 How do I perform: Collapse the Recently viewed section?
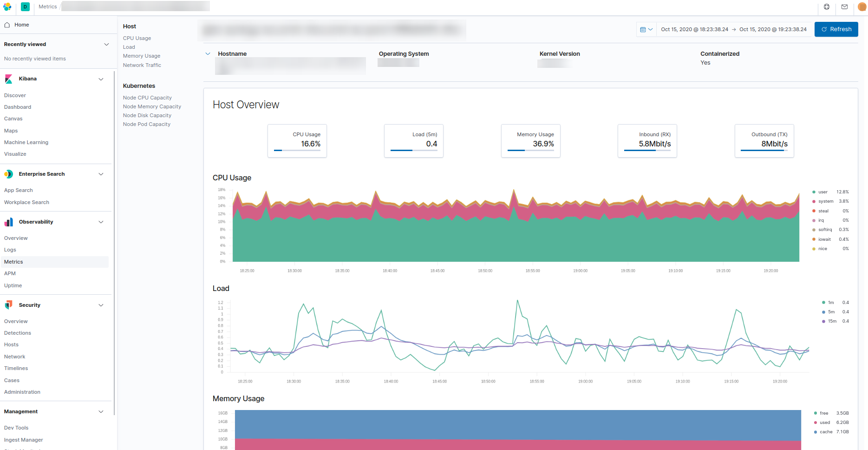(106, 44)
